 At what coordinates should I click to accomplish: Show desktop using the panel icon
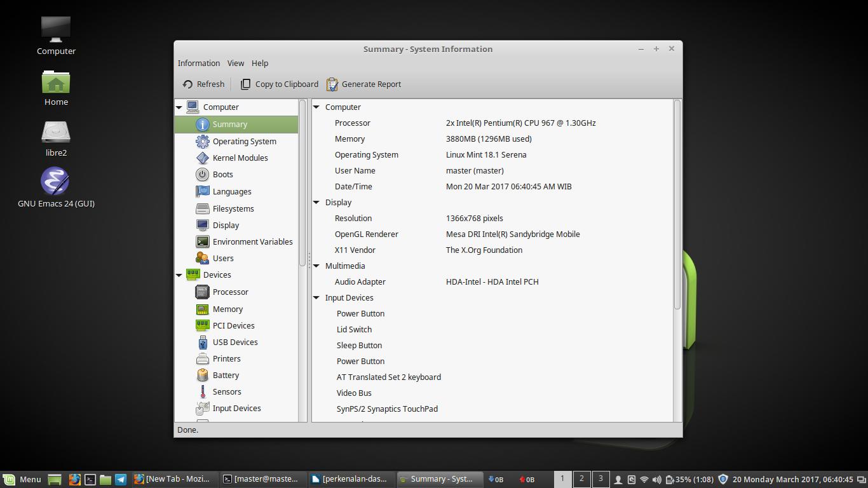55,479
